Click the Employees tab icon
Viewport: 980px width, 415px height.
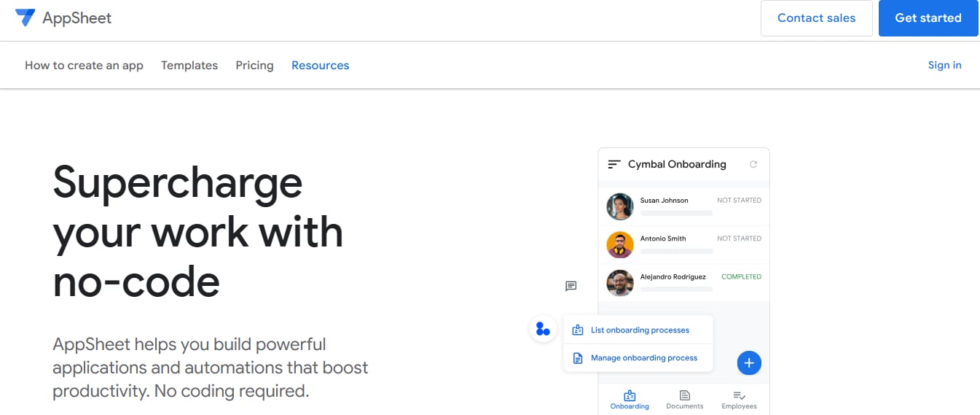[739, 395]
